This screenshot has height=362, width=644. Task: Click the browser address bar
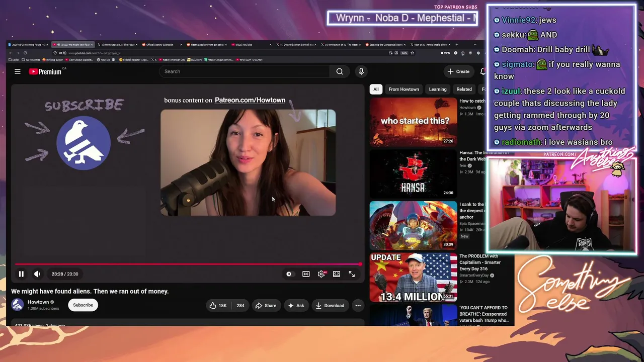tap(221, 53)
